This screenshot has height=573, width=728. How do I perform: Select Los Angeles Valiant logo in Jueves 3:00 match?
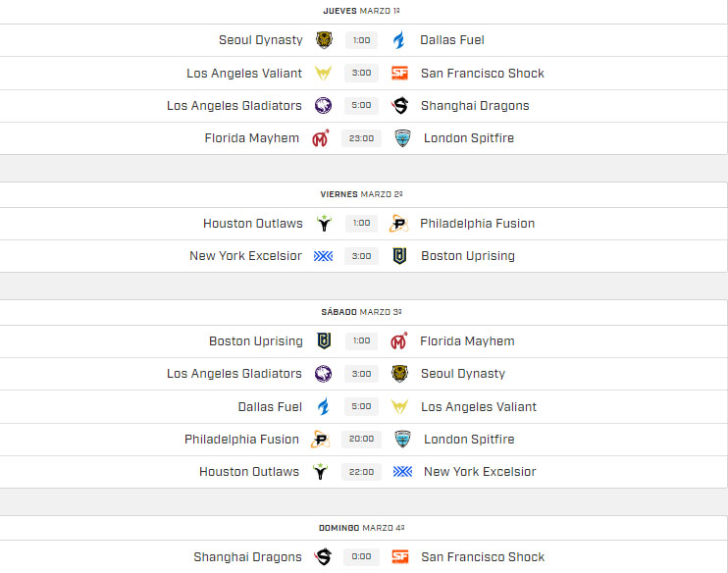coord(323,73)
